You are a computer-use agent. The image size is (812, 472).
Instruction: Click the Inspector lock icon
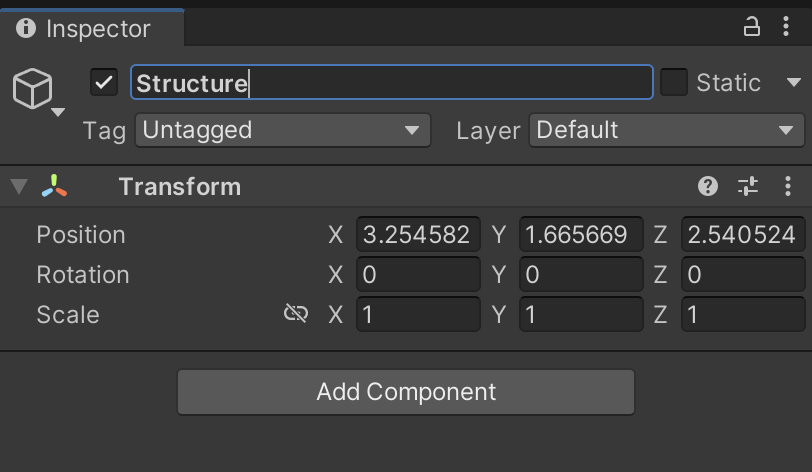click(752, 27)
